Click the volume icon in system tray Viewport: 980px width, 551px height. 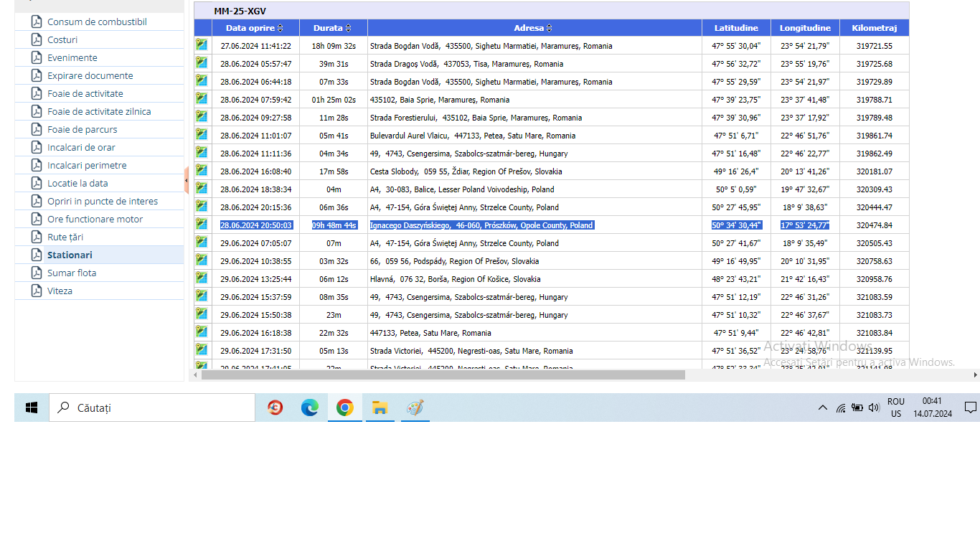874,408
